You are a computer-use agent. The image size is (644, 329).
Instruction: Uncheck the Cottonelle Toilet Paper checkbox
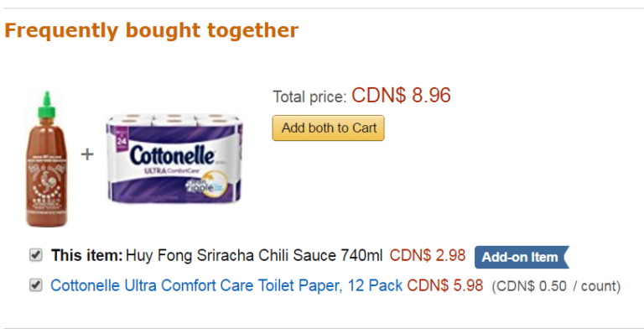(x=36, y=285)
